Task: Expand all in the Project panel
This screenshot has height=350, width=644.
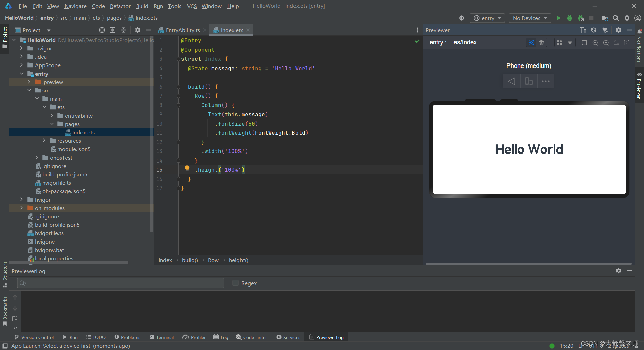Action: [x=113, y=30]
